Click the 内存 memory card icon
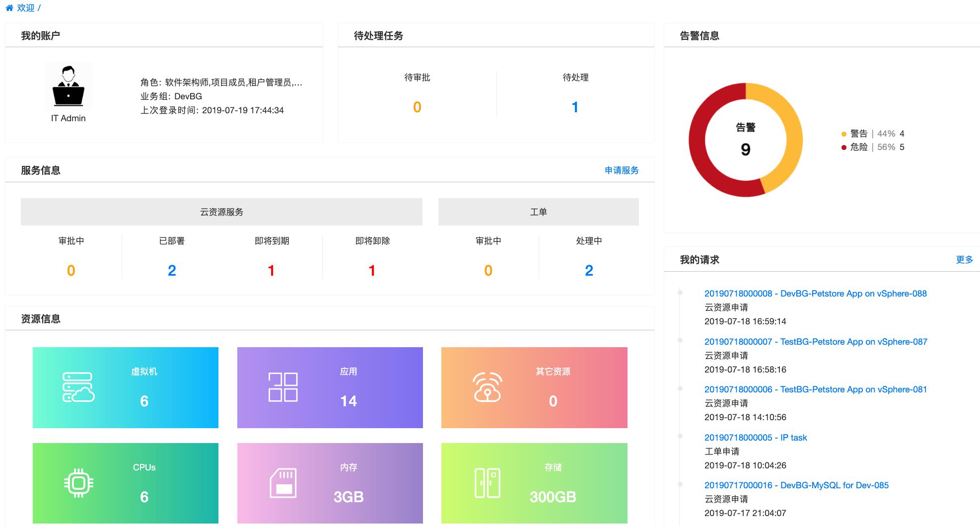 283,482
